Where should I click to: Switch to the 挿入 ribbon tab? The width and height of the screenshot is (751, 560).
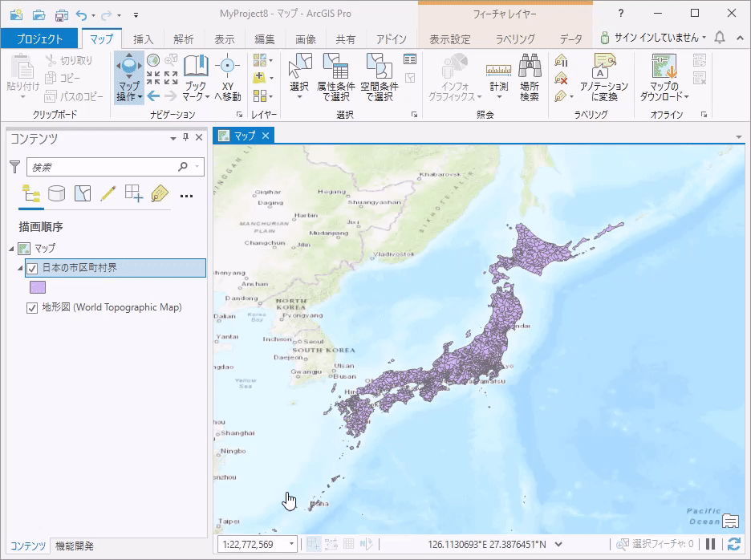tap(143, 39)
